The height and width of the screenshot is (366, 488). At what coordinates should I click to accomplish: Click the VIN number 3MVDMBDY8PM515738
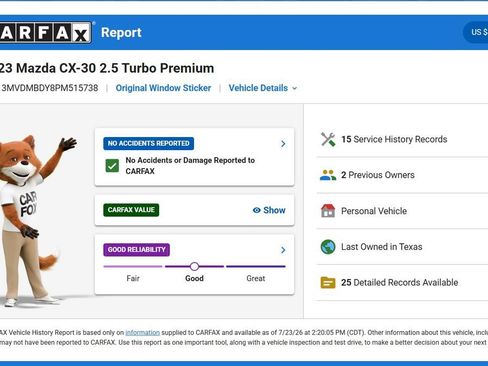(x=50, y=88)
